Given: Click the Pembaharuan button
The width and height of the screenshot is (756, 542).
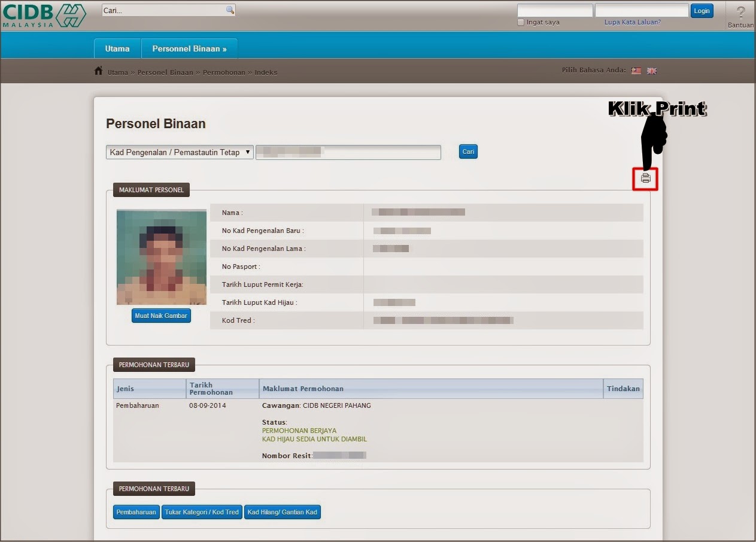Looking at the screenshot, I should 136,512.
